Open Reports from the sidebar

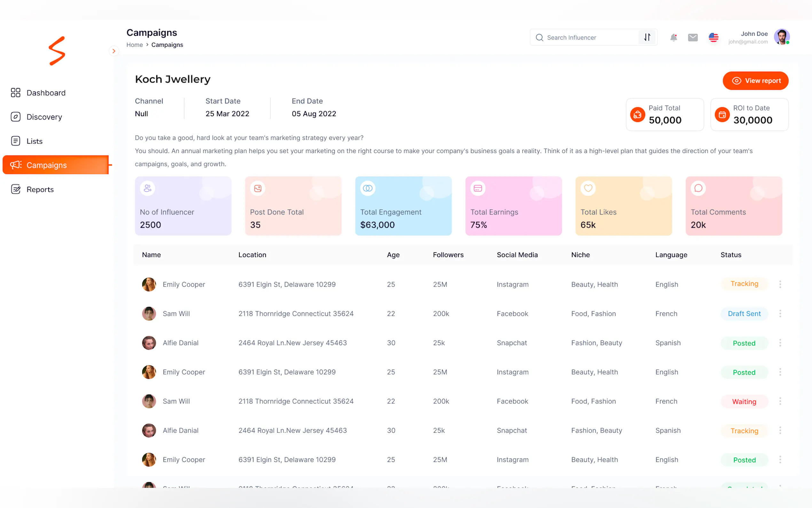pyautogui.click(x=40, y=189)
